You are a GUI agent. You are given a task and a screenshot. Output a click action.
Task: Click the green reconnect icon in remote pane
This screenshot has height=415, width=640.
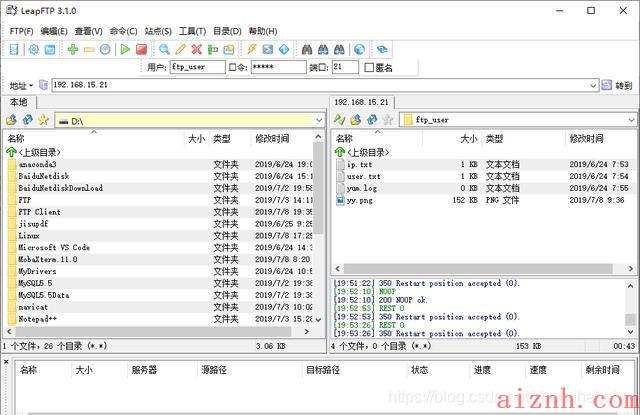coord(340,120)
